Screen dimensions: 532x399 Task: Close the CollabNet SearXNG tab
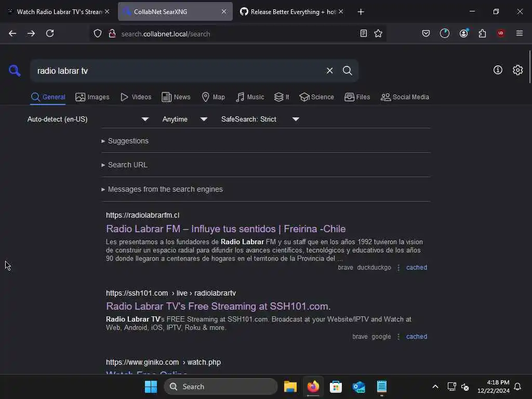point(224,11)
